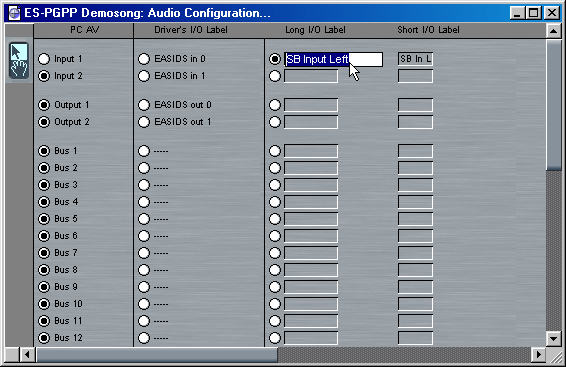
Task: Click the EASIDS out 1 label text
Action: coord(183,122)
